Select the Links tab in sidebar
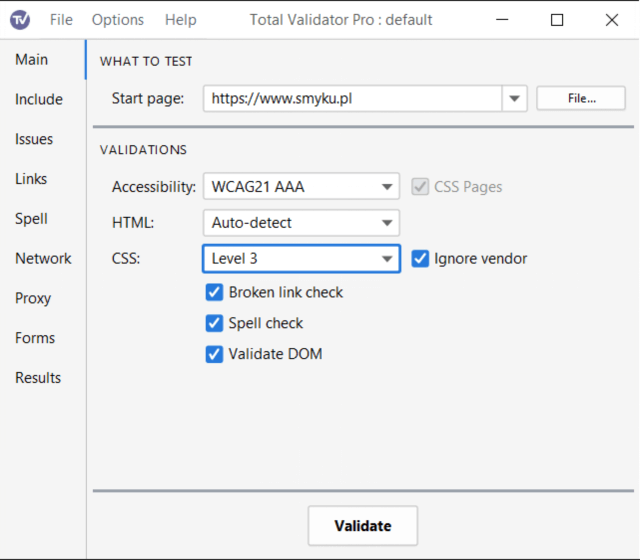 (31, 179)
